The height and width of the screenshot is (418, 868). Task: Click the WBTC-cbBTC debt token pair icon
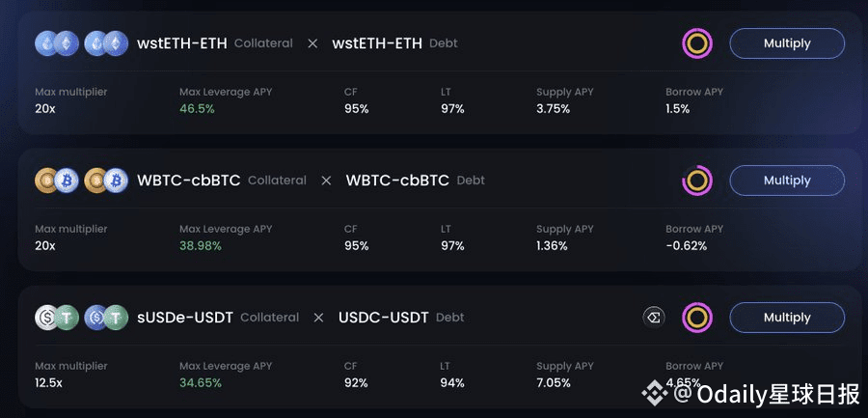click(x=105, y=181)
